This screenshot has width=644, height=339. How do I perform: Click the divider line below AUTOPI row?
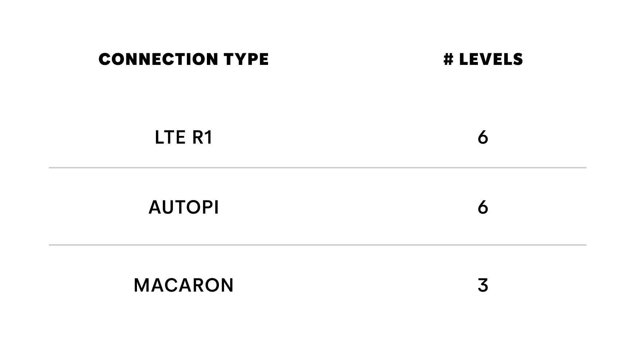pyautogui.click(x=317, y=245)
